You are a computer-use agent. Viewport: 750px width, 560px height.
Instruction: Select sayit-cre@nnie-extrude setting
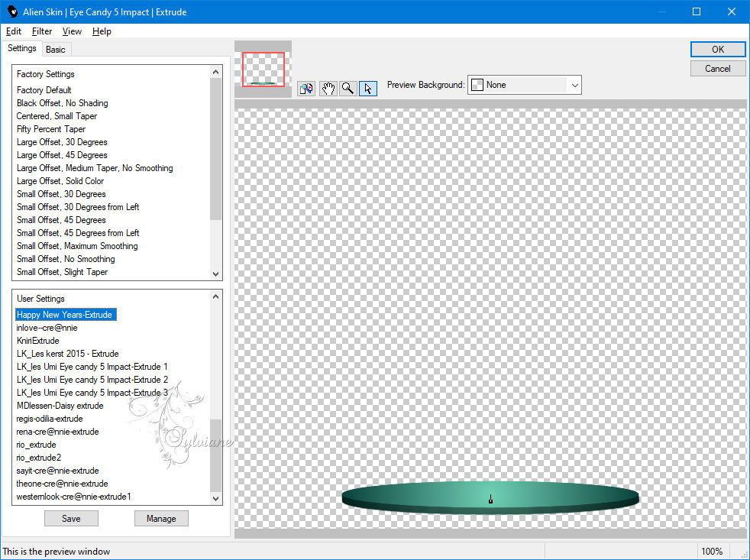pos(57,470)
